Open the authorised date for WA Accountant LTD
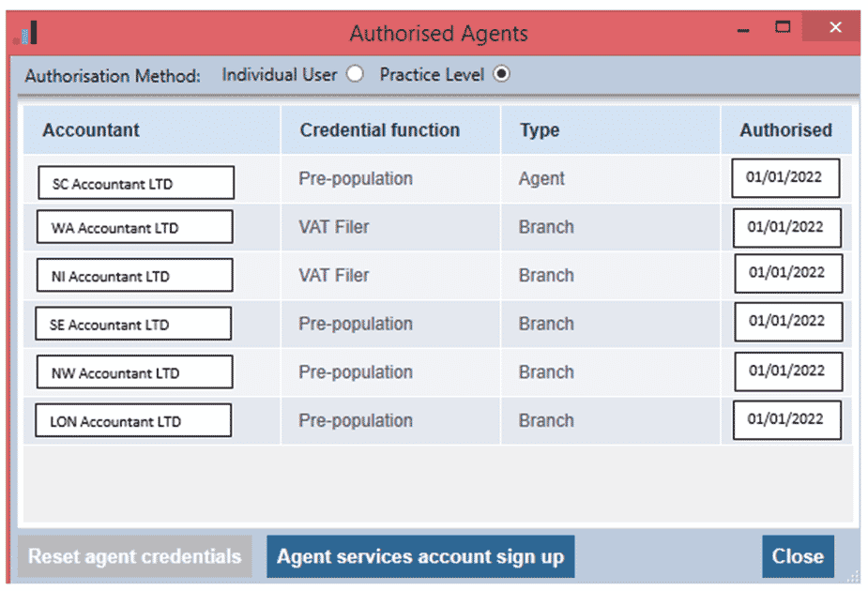Image resolution: width=868 pixels, height=591 pixels. [788, 227]
